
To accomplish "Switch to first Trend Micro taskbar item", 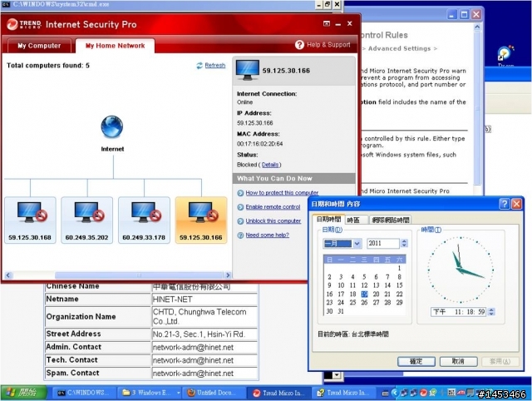I will click(x=278, y=393).
